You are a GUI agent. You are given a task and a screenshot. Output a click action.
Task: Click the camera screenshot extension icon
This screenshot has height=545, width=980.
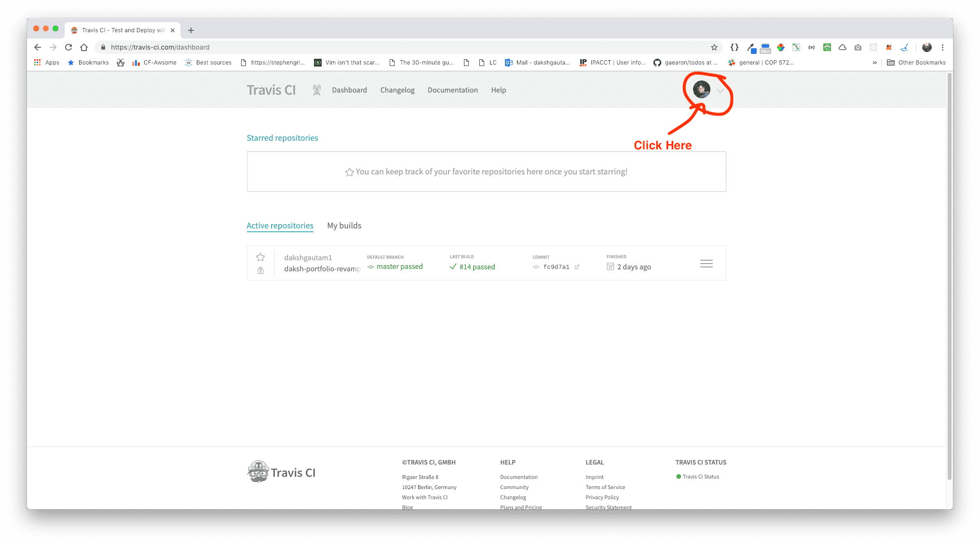[857, 47]
